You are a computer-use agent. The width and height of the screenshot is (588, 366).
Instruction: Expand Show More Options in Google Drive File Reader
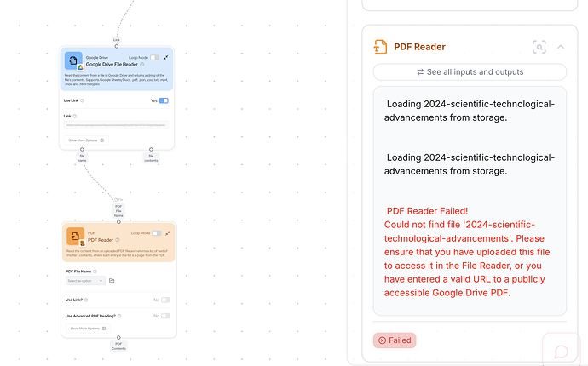86,140
